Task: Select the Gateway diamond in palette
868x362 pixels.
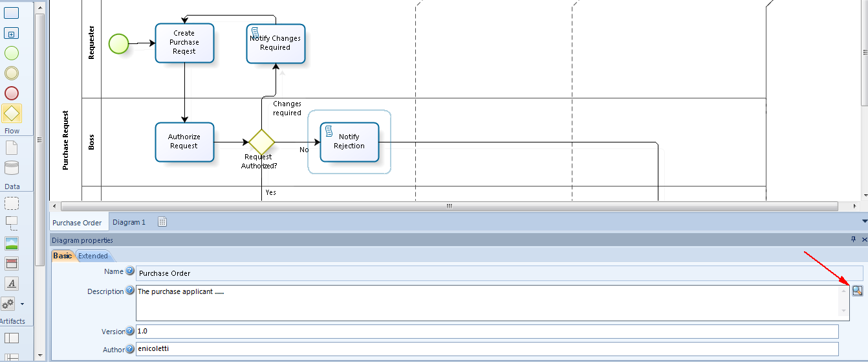Action: pyautogui.click(x=12, y=114)
